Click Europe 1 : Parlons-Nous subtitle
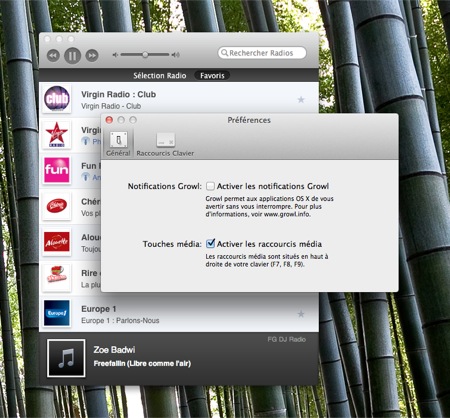 pos(120,321)
